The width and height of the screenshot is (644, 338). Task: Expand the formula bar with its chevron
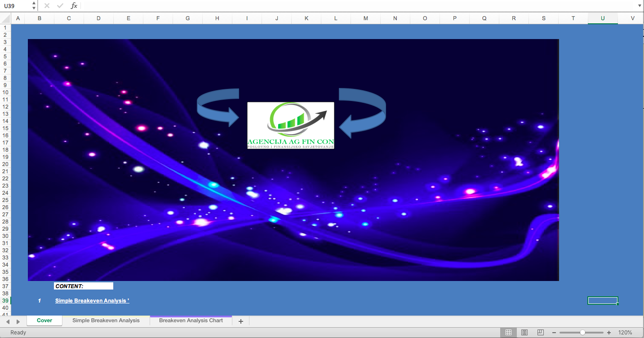click(640, 6)
